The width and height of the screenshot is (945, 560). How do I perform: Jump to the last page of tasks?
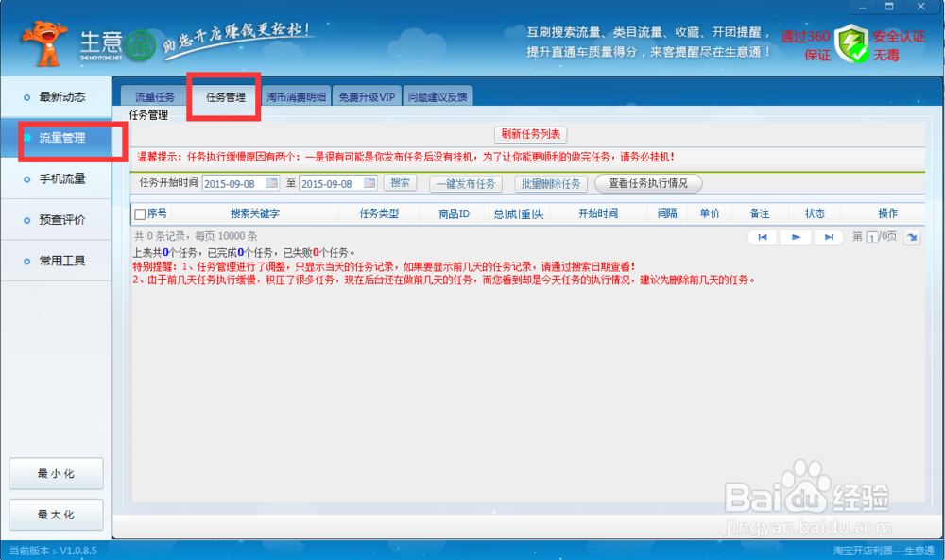click(829, 237)
